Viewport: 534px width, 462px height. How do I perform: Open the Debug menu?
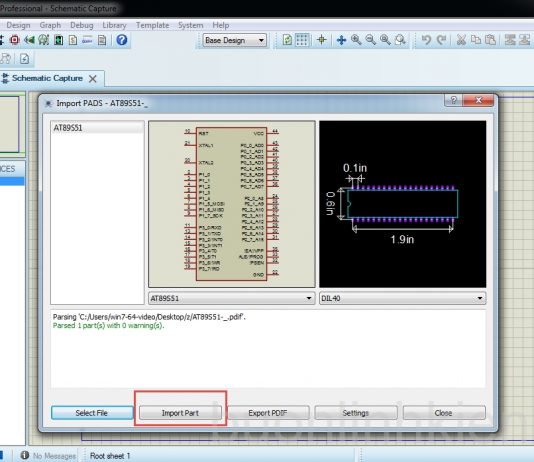coord(81,25)
